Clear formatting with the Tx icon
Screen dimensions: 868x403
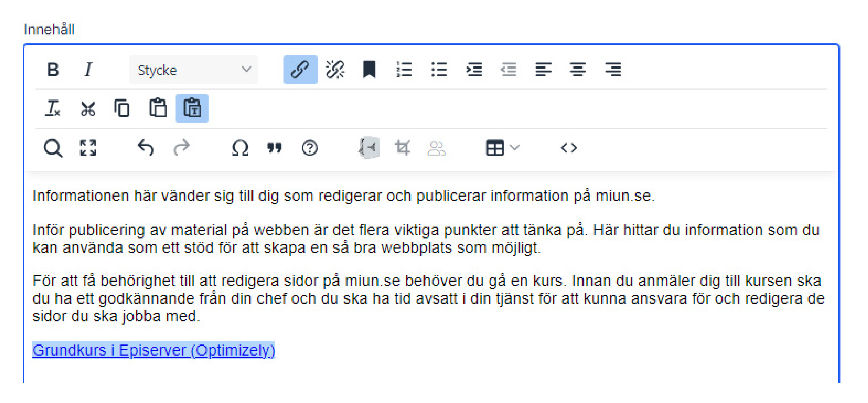click(x=53, y=109)
